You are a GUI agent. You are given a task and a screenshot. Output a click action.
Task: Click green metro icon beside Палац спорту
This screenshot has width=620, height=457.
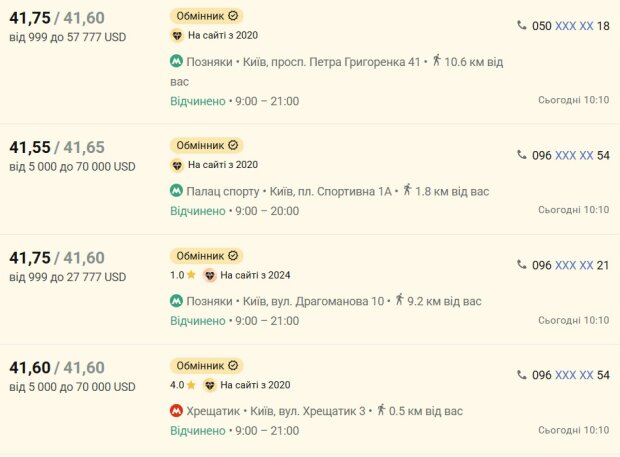176,191
